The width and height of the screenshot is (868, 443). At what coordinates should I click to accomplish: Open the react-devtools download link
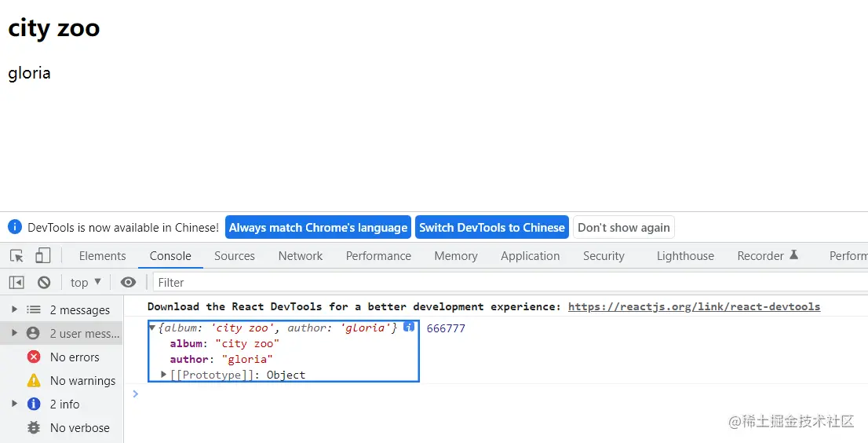click(695, 306)
